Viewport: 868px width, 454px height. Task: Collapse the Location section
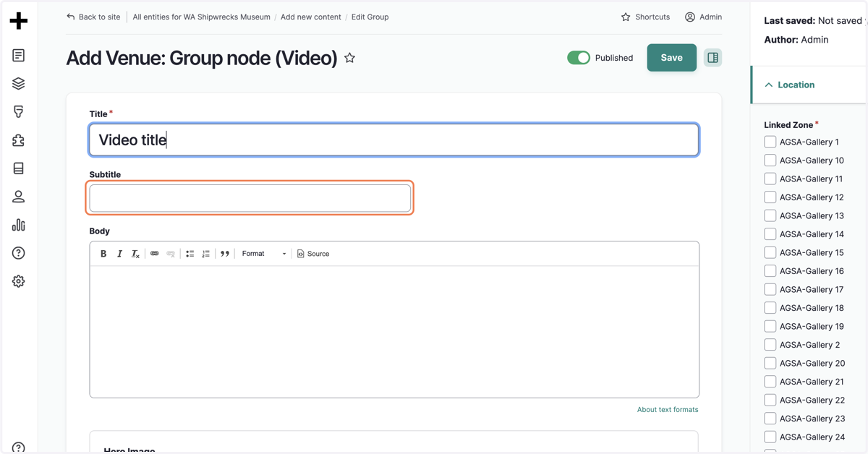coord(809,85)
